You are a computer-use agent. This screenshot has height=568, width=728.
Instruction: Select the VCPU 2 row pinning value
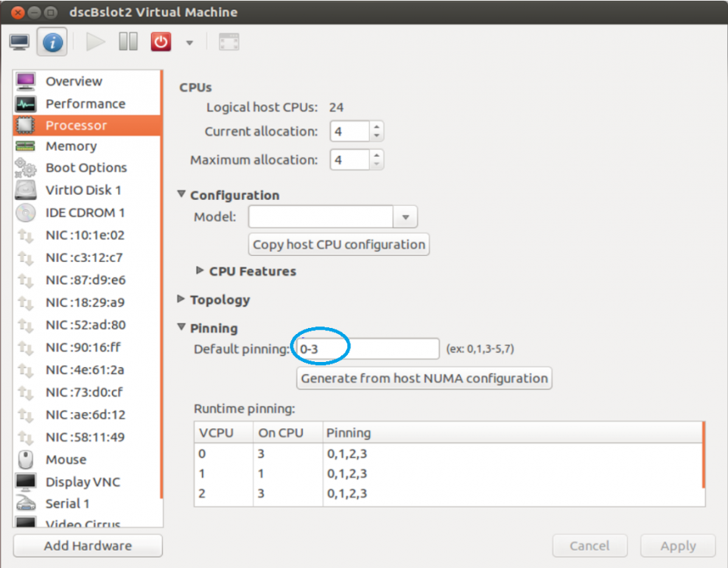[x=347, y=494]
